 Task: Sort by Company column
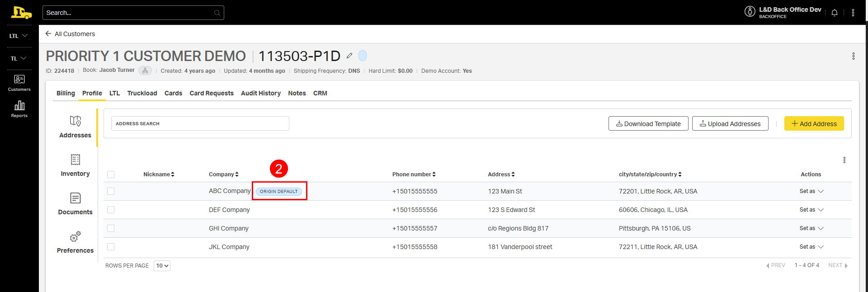[223, 174]
